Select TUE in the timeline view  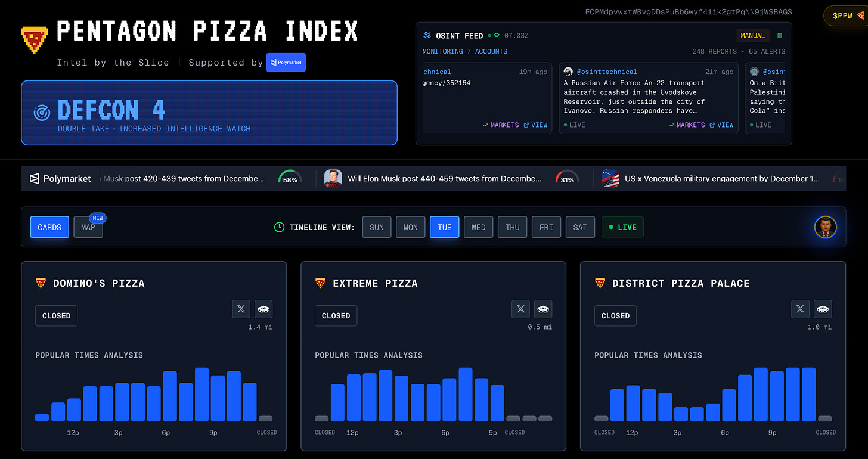pyautogui.click(x=445, y=227)
